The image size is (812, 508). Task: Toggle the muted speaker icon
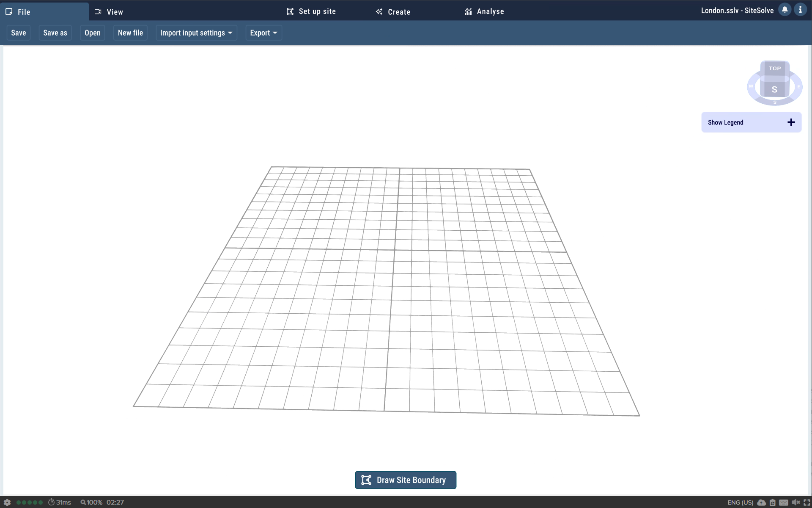(x=796, y=502)
